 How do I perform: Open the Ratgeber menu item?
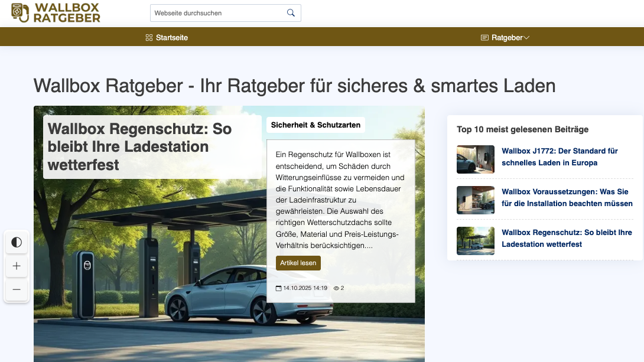pos(507,38)
